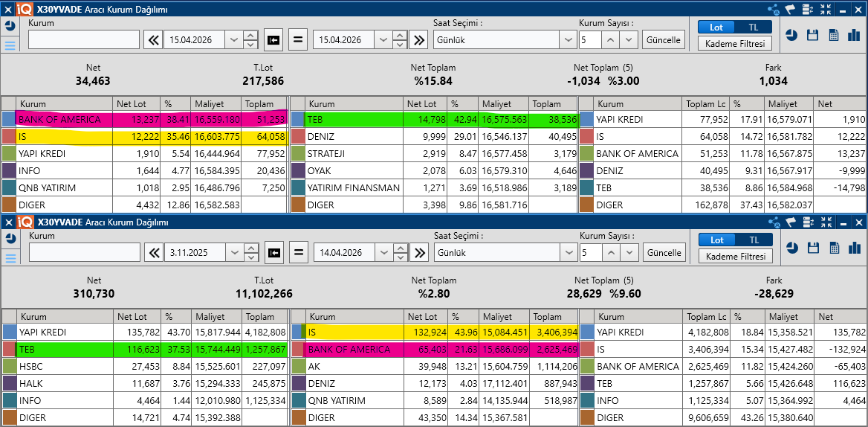
Task: Click equals sign button in bottom window
Action: pyautogui.click(x=299, y=252)
